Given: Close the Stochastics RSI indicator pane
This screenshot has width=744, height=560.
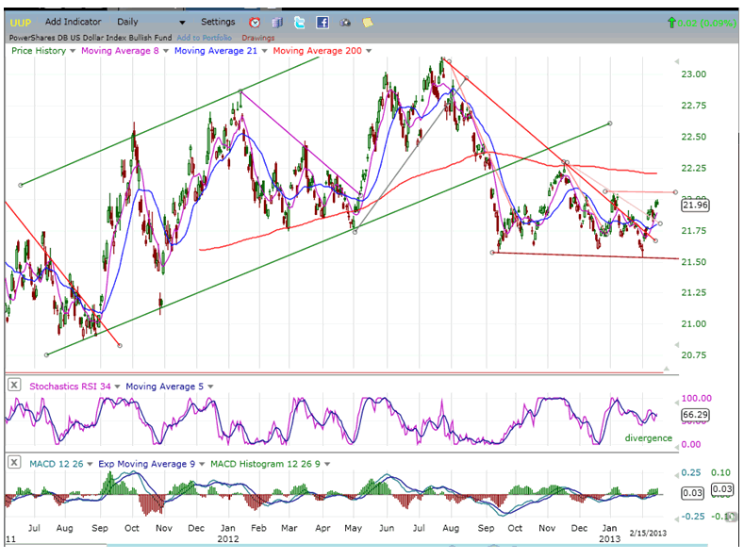Looking at the screenshot, I should pos(14,385).
